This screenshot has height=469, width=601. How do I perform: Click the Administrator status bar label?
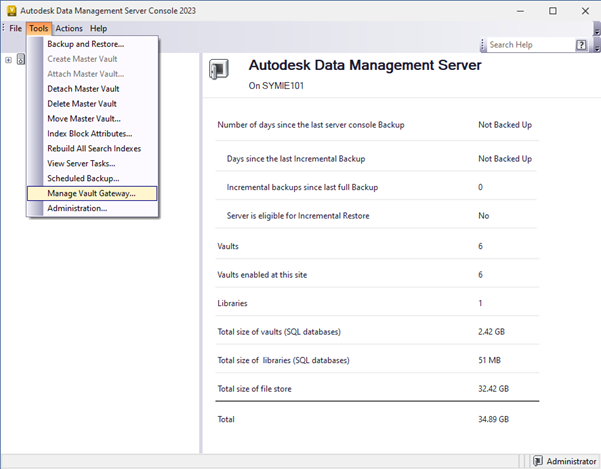tap(571, 461)
